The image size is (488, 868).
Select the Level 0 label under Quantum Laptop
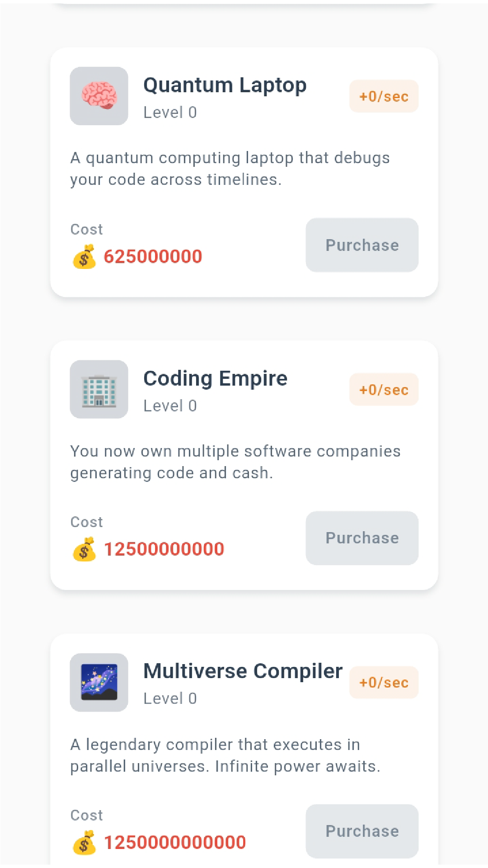click(170, 112)
